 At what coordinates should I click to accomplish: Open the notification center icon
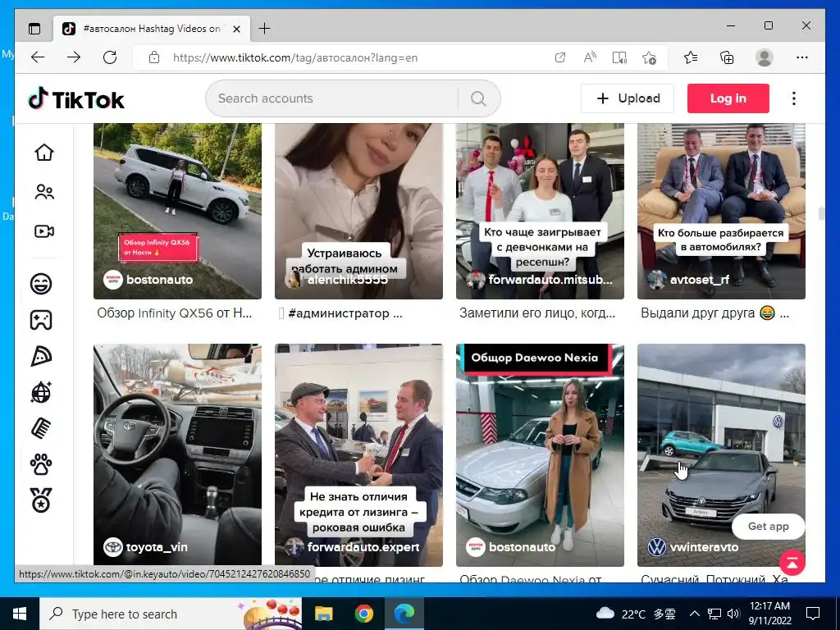point(813,614)
